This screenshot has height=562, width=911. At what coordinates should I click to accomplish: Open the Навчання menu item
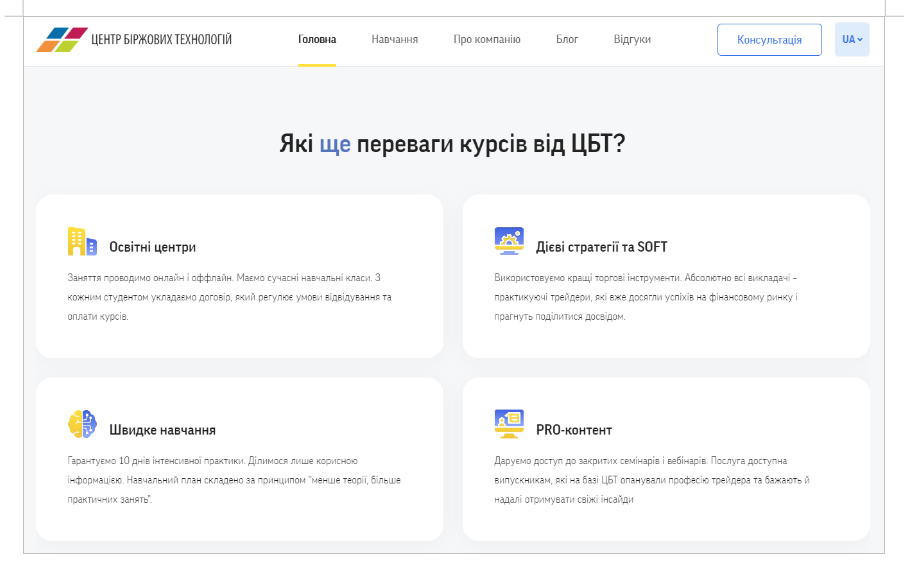click(x=394, y=40)
